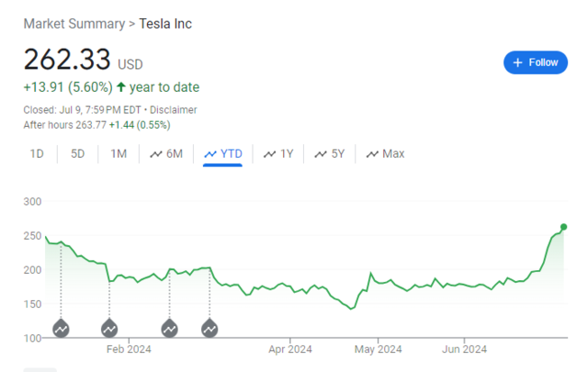Image resolution: width=588 pixels, height=372 pixels.
Task: Select the 1Y time range tab
Action: pos(278,153)
